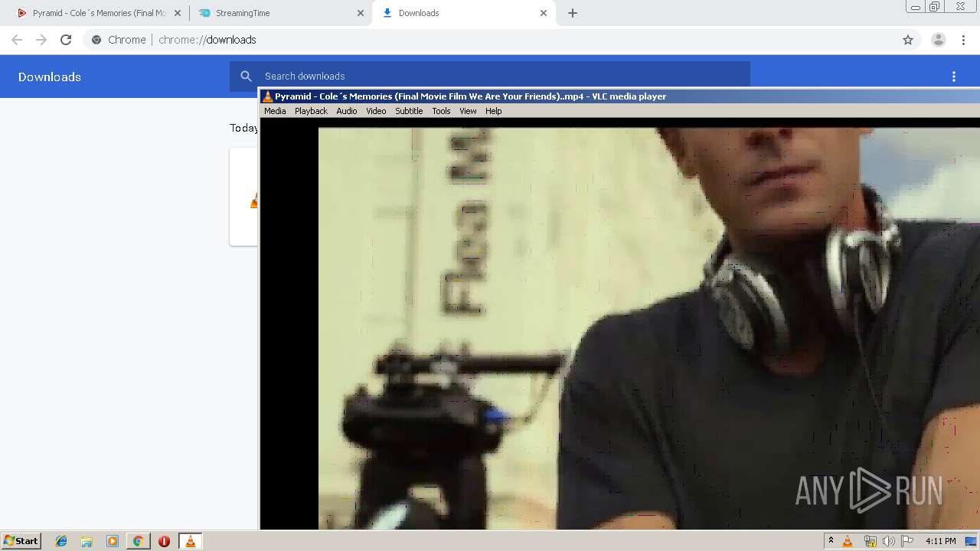
Task: Open the VLC Media menu
Action: tap(275, 111)
